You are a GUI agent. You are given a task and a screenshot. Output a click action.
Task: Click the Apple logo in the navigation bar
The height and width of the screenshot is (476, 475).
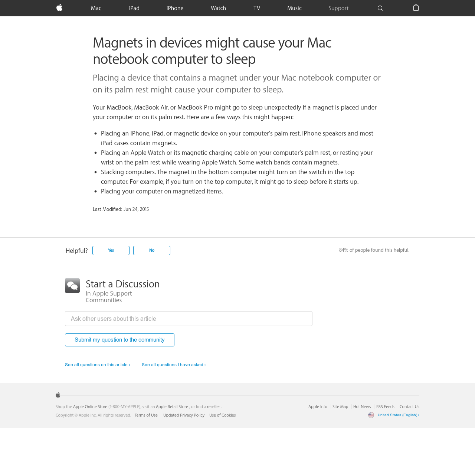(x=59, y=8)
